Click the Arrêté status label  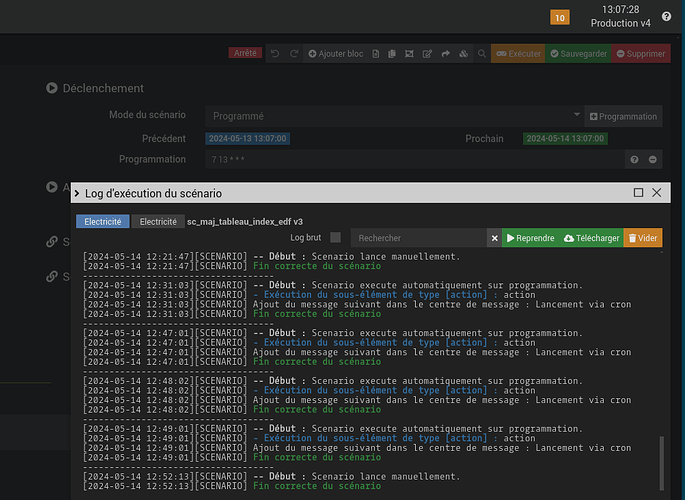[x=245, y=53]
